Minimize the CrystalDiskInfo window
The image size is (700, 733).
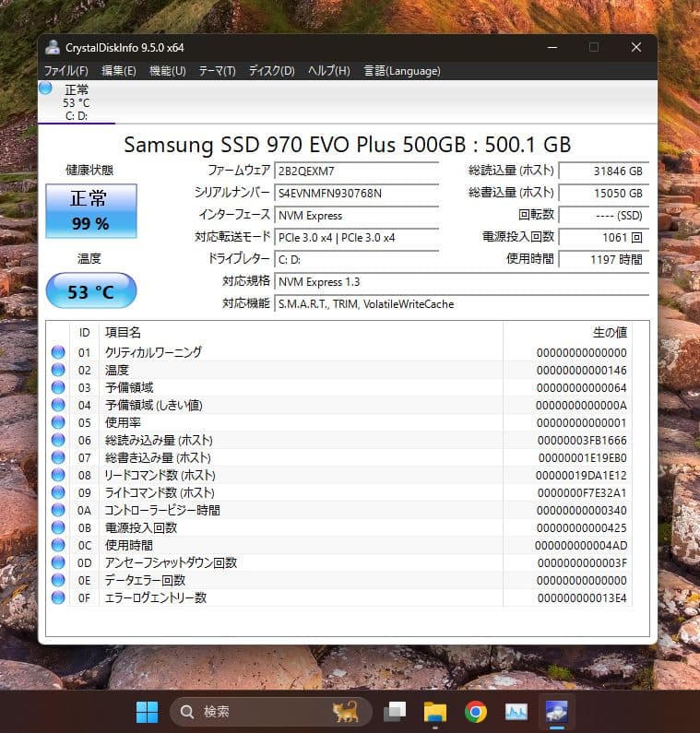pos(552,47)
